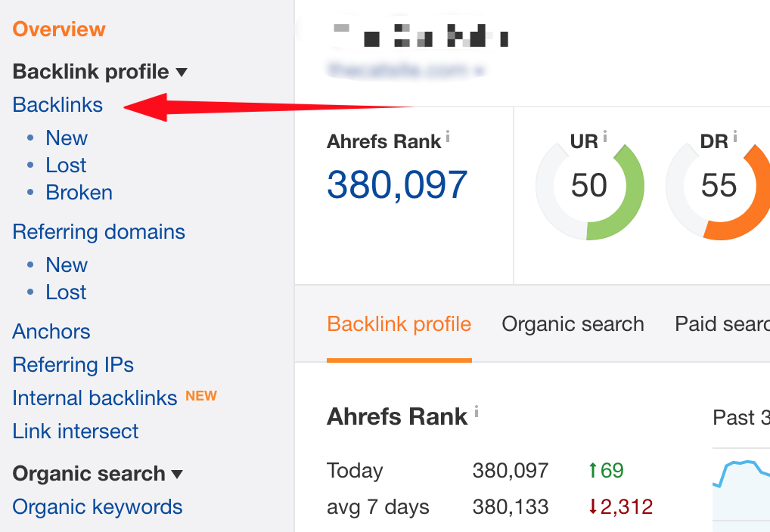Click the info icon next to DR

(x=735, y=136)
